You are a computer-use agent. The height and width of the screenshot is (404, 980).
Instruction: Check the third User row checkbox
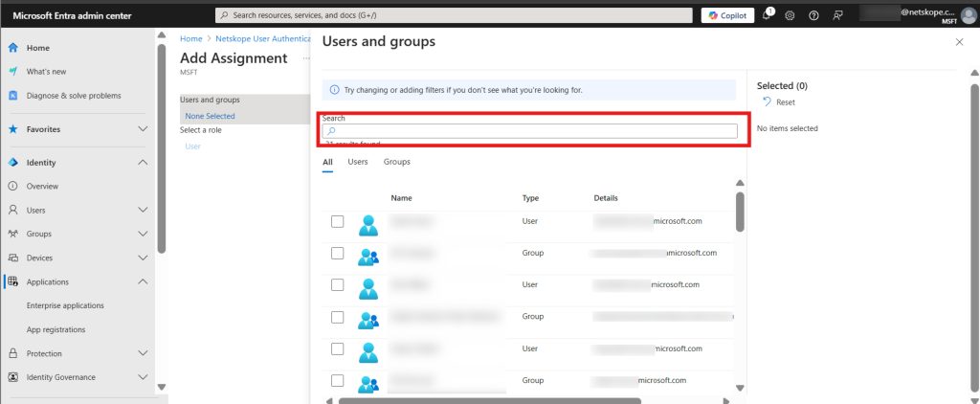click(x=338, y=349)
